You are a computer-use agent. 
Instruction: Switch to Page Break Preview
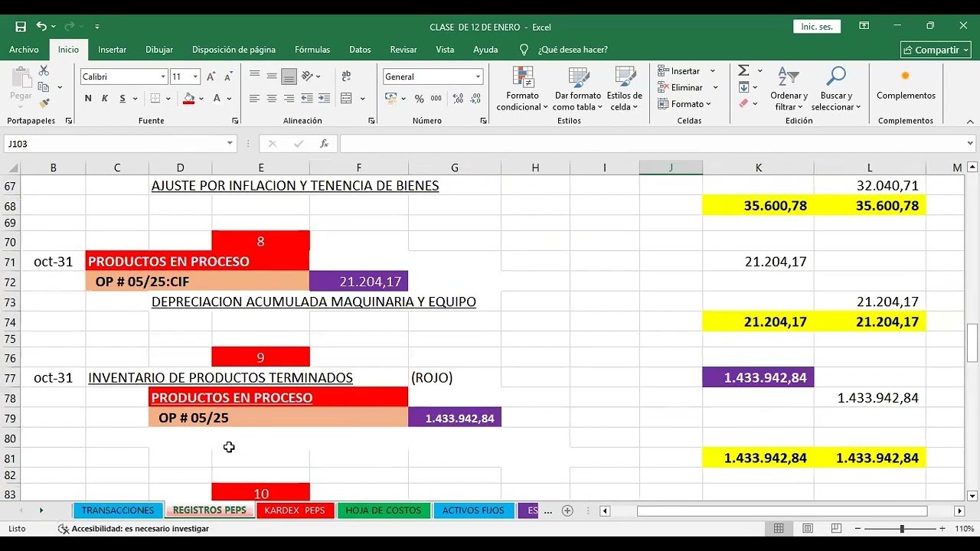(836, 528)
